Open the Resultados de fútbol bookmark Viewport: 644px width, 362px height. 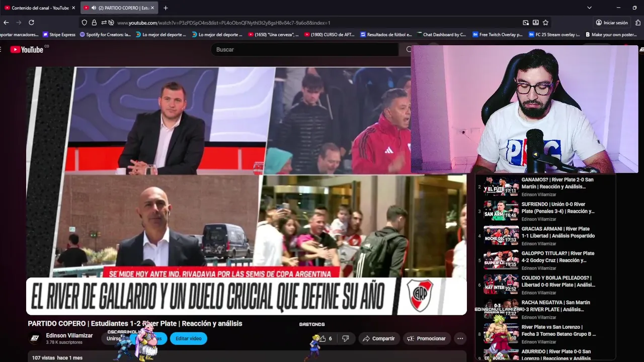(x=386, y=35)
